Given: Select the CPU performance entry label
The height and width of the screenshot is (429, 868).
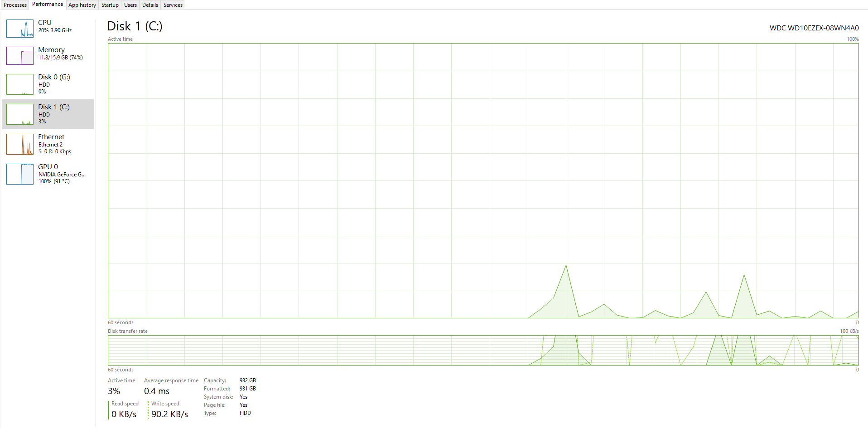Looking at the screenshot, I should tap(45, 23).
